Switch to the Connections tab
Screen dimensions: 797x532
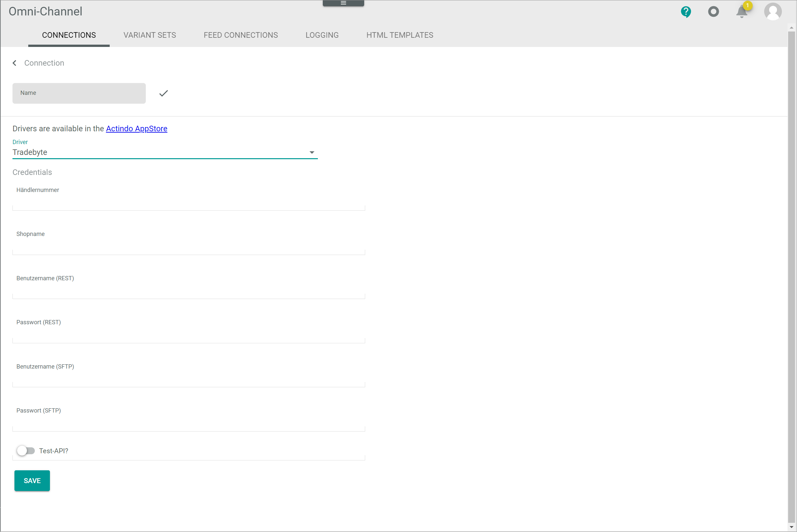(x=69, y=35)
